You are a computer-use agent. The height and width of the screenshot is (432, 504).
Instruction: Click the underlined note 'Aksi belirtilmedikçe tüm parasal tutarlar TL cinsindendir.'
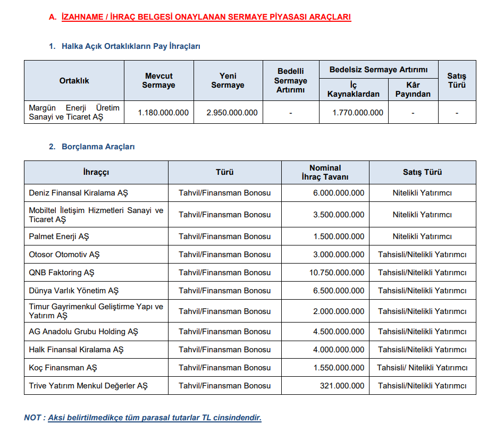point(155,418)
